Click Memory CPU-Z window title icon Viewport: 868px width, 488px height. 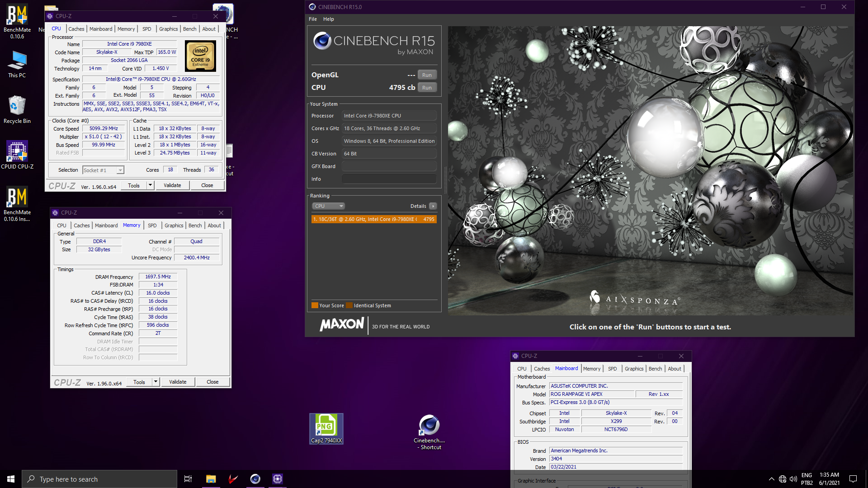coord(55,213)
